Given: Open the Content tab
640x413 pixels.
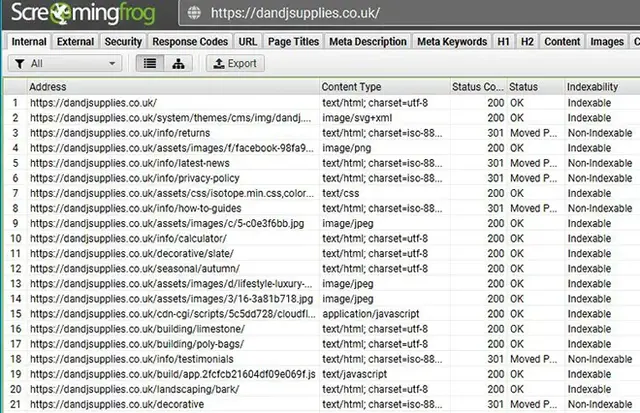Looking at the screenshot, I should (562, 42).
